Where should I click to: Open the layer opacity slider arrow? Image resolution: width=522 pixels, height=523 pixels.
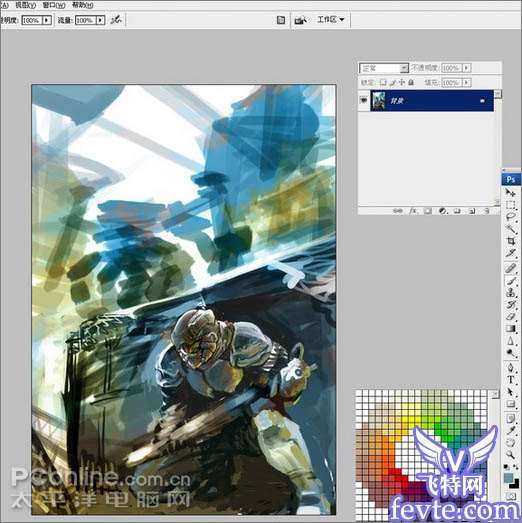pyautogui.click(x=467, y=68)
